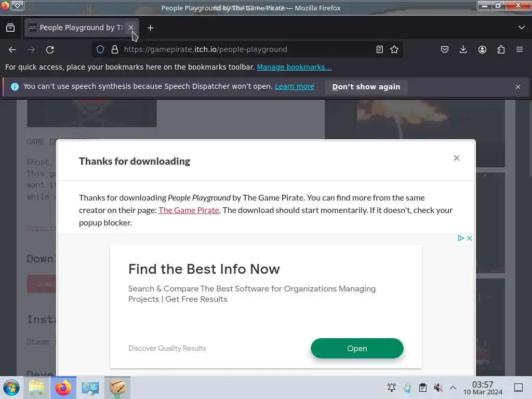Open the Firefox account menu
This screenshot has height=399, width=532.
pyautogui.click(x=482, y=49)
